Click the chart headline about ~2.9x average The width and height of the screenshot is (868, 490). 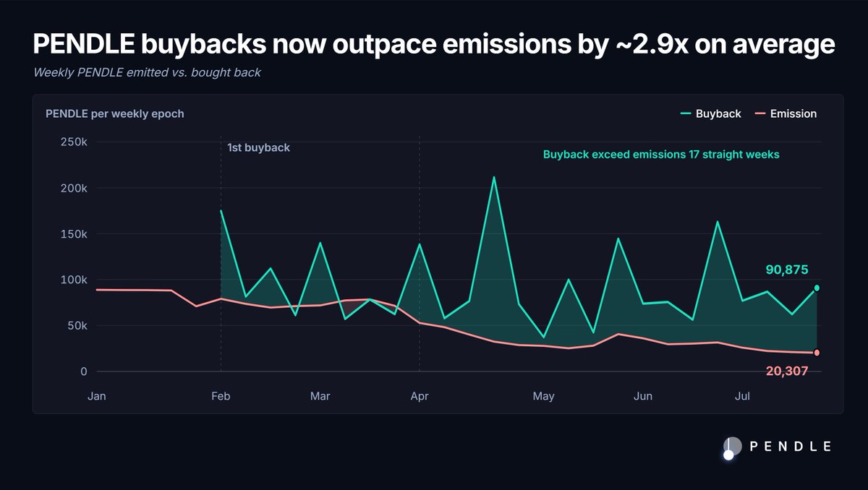click(434, 45)
